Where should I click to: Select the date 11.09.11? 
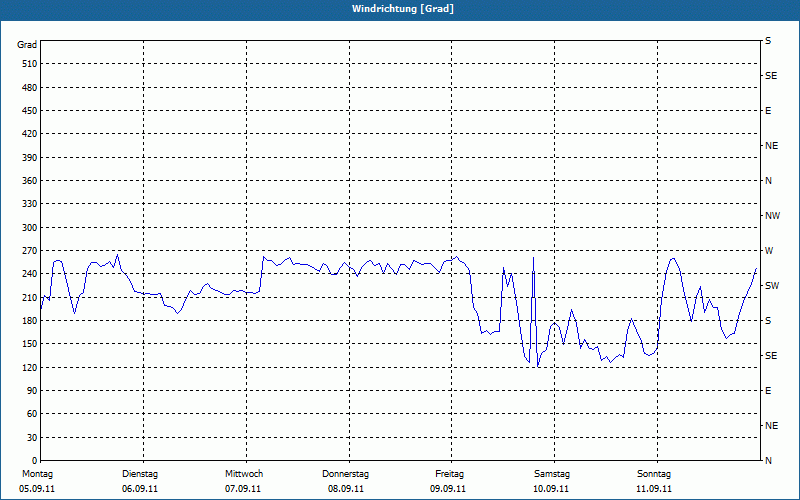tap(654, 489)
